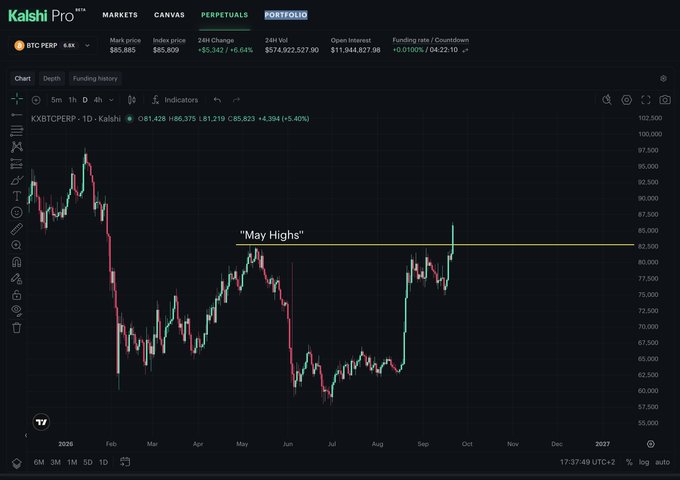Switch to the Depth view tab
Screen dimensions: 680x480
click(x=52, y=78)
